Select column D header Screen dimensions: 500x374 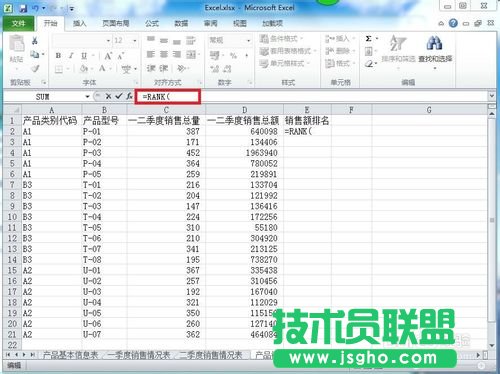click(x=244, y=110)
